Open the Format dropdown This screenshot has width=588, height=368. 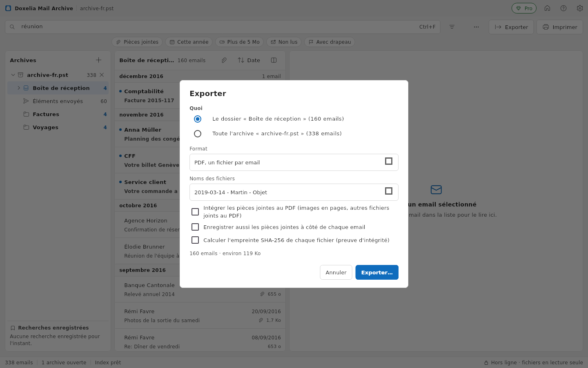(x=294, y=162)
